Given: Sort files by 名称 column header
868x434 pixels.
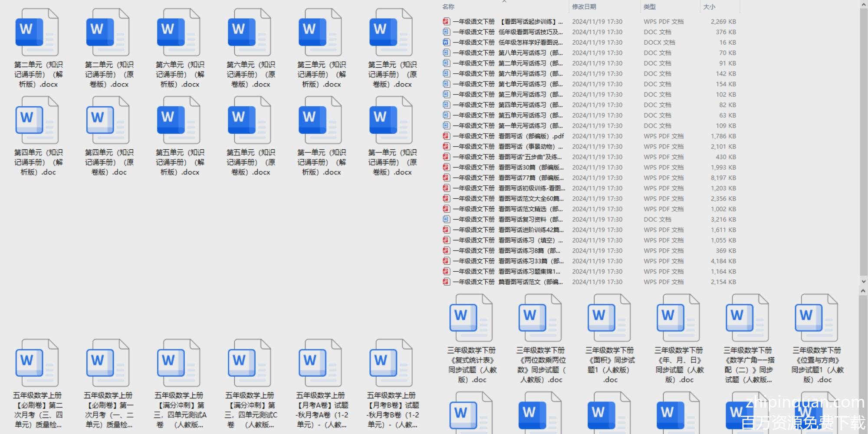Looking at the screenshot, I should [x=448, y=7].
